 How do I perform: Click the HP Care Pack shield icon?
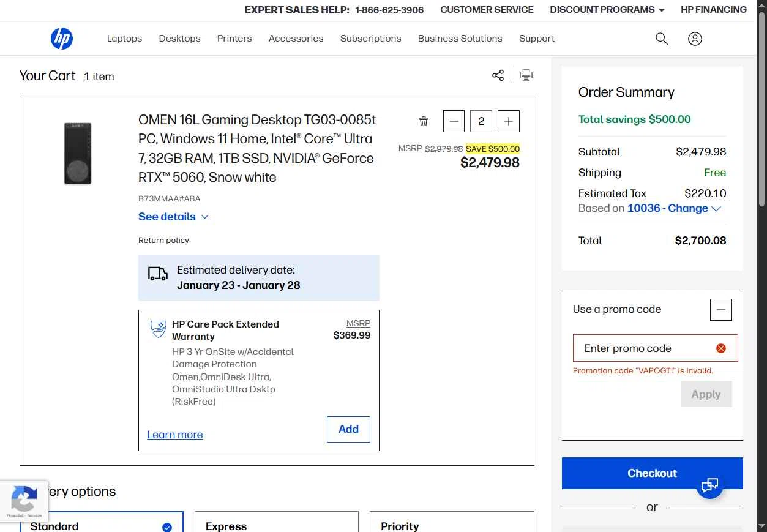[159, 329]
